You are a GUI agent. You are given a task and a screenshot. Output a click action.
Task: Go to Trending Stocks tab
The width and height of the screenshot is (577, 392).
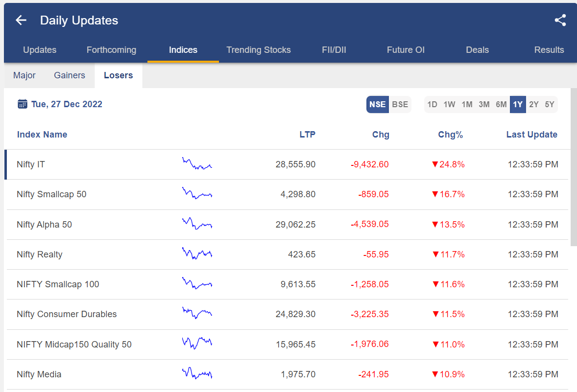(x=259, y=50)
